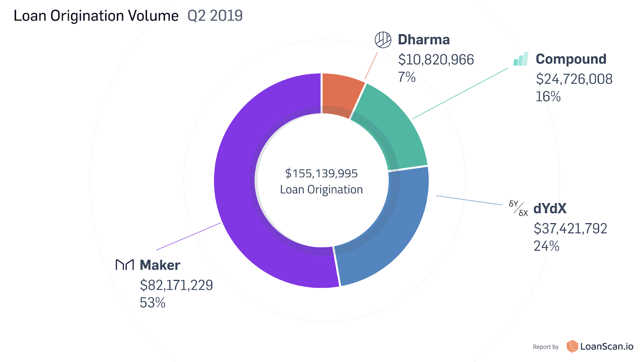This screenshot has height=362, width=644.
Task: Click the 'Q2 2019' period label
Action: coord(215,16)
